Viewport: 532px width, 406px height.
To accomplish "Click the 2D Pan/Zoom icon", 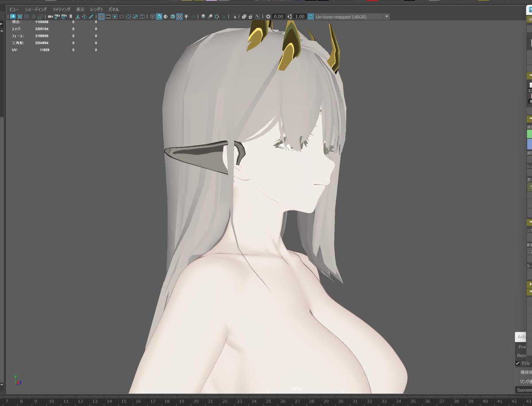I will pos(84,16).
